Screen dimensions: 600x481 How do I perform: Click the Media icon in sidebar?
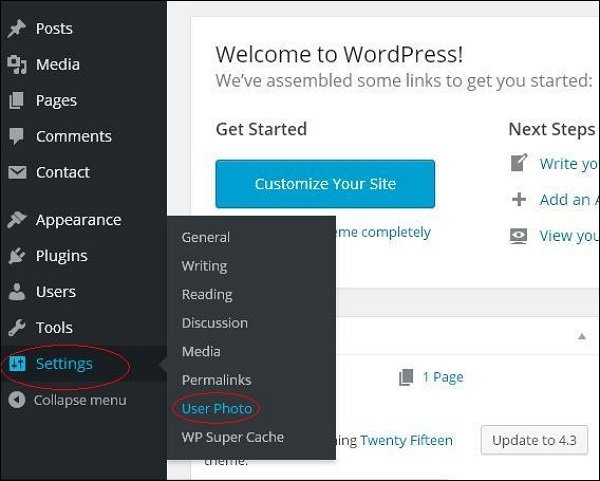(x=16, y=65)
